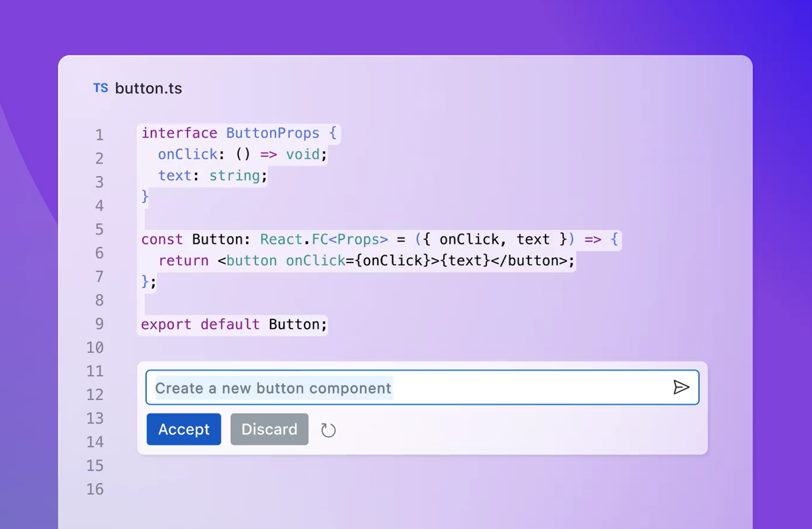Click the const Button declaration

(183, 239)
